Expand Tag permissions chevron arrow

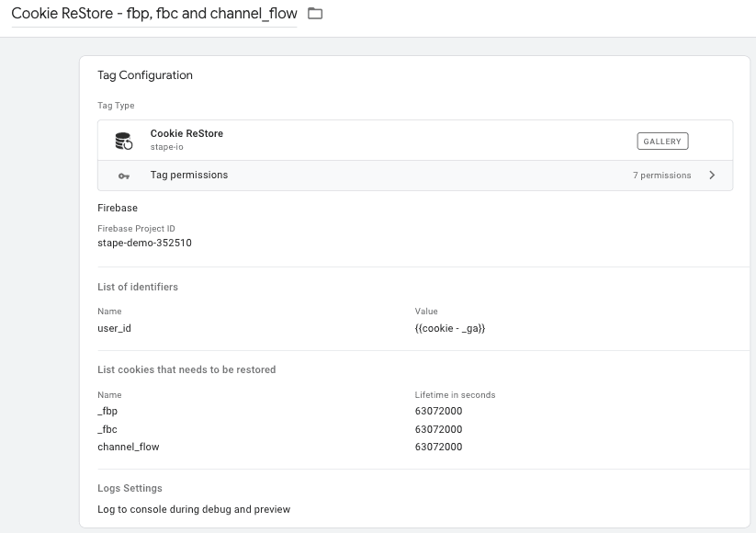pyautogui.click(x=712, y=176)
